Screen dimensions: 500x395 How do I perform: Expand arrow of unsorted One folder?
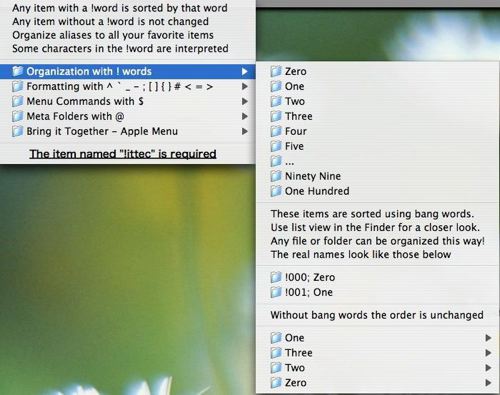pyautogui.click(x=488, y=338)
